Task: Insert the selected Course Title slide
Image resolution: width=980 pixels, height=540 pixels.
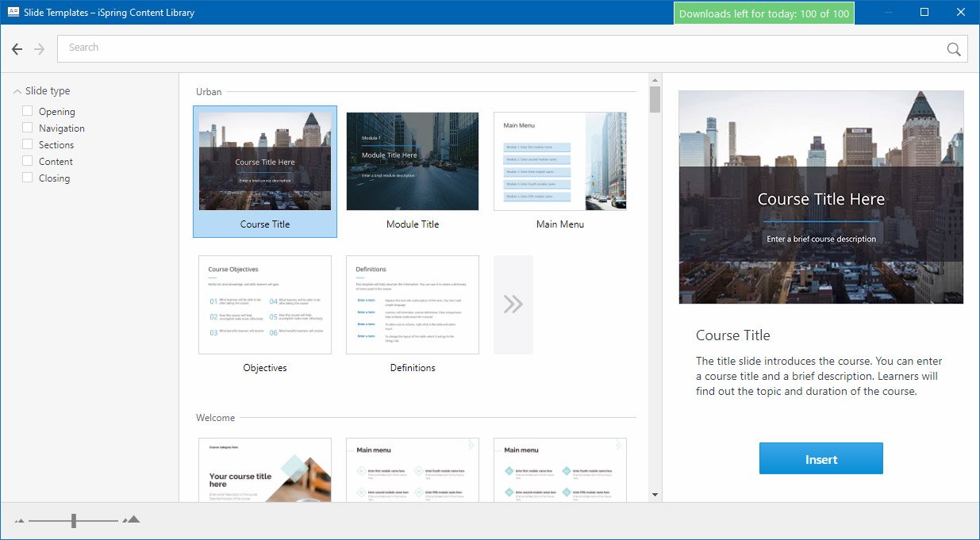Action: [x=821, y=458]
